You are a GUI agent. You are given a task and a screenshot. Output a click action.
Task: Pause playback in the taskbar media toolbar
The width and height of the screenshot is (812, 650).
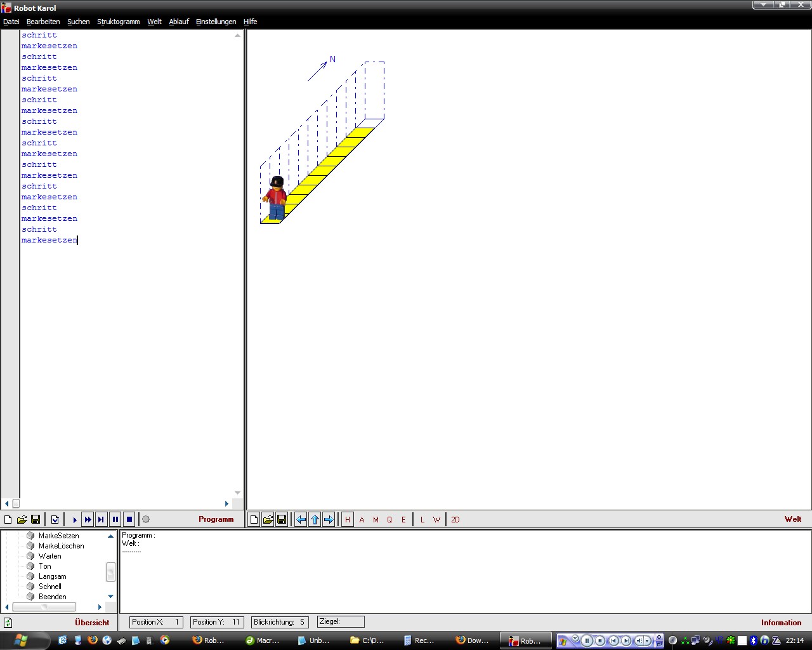pyautogui.click(x=587, y=640)
